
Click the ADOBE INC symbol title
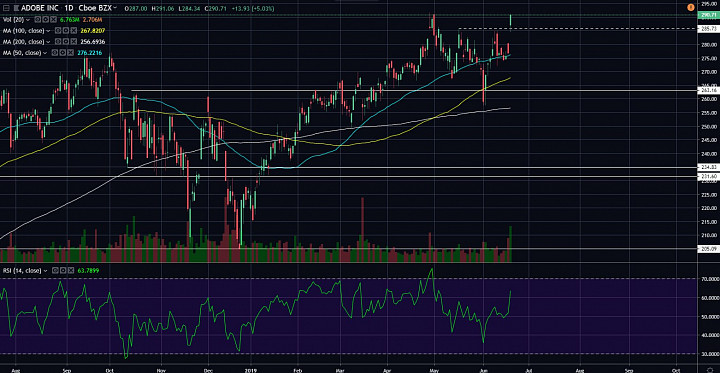tap(39, 8)
